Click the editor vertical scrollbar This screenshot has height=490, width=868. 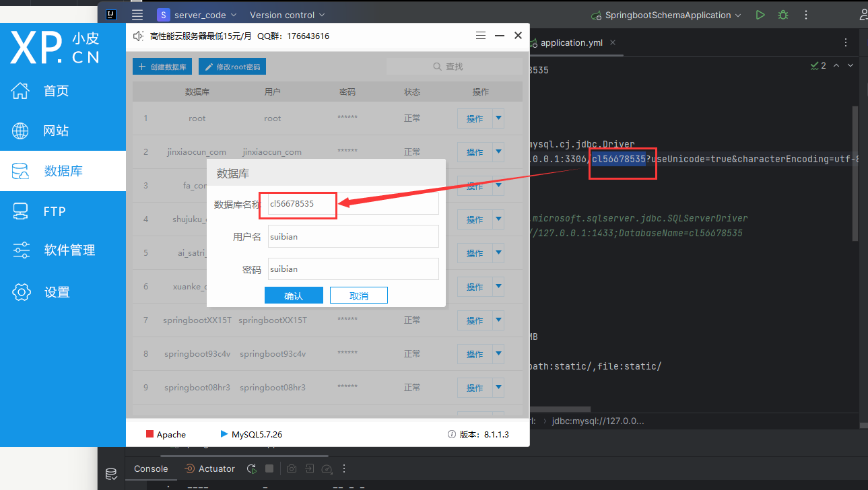tap(855, 174)
